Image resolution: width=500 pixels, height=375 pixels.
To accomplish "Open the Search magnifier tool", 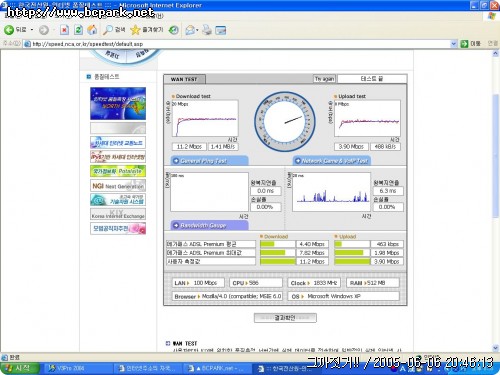I will 108,30.
